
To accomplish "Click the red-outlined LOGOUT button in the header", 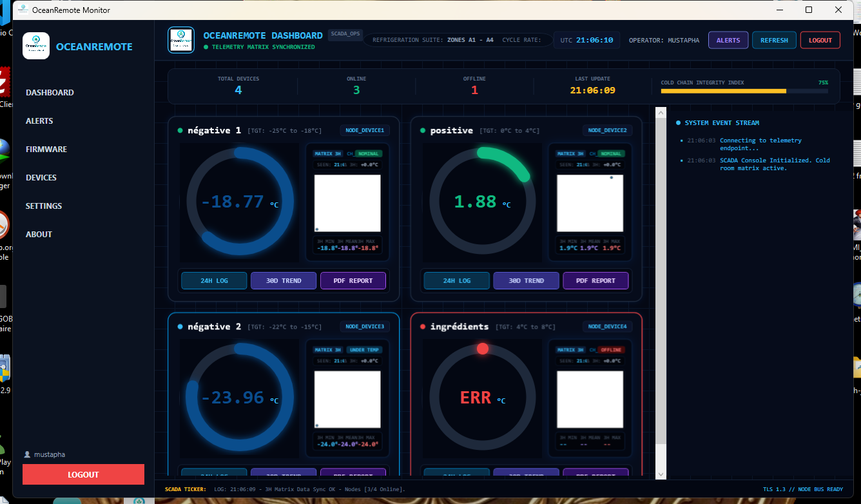I will coord(820,40).
